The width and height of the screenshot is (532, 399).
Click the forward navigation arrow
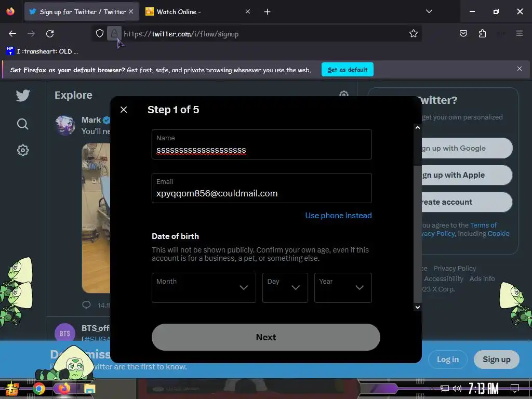coord(31,34)
